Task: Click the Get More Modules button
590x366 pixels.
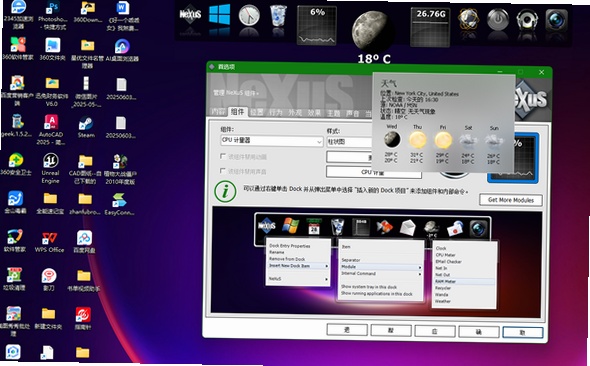Action: (511, 200)
